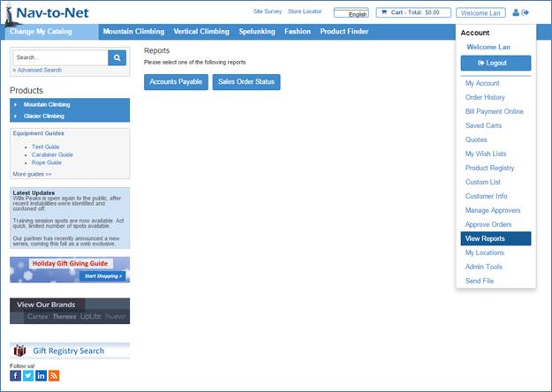Click the Gift Registry Search gift icon
This screenshot has height=392, width=552.
(19, 351)
